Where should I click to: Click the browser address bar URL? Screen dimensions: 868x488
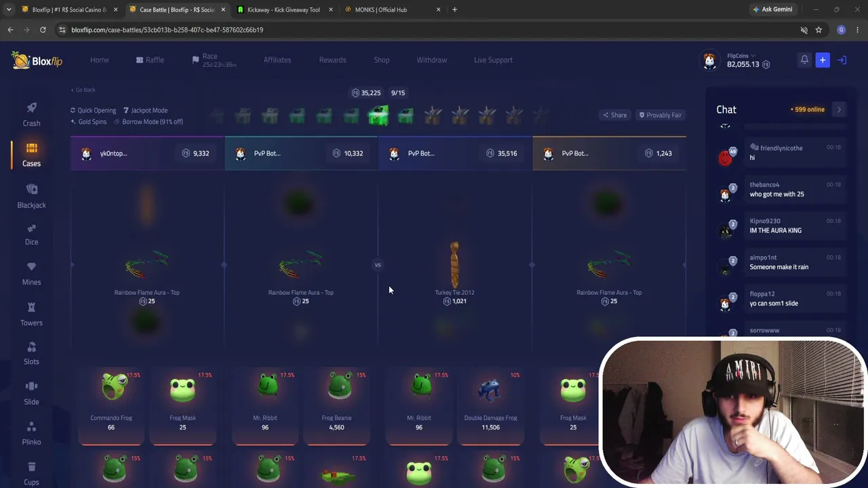click(167, 30)
